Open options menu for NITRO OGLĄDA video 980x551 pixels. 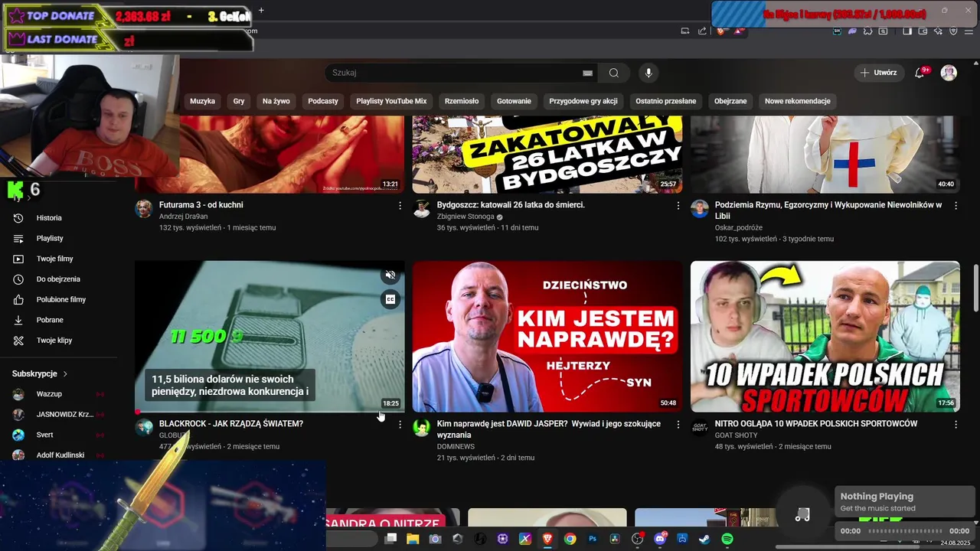click(955, 424)
